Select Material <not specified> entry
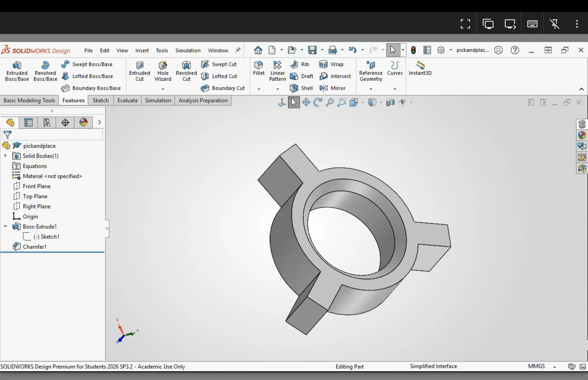 [x=52, y=176]
